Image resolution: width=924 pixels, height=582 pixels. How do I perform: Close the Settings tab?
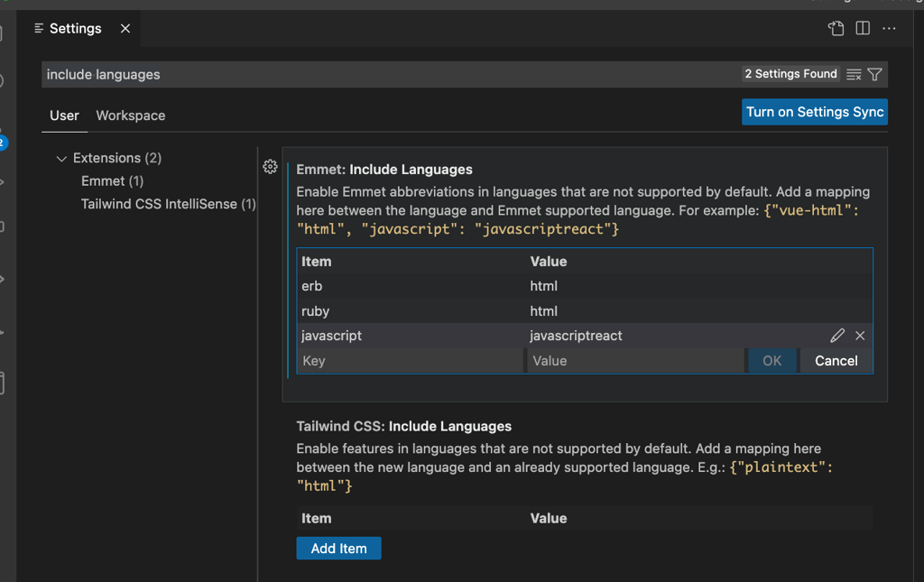click(125, 28)
